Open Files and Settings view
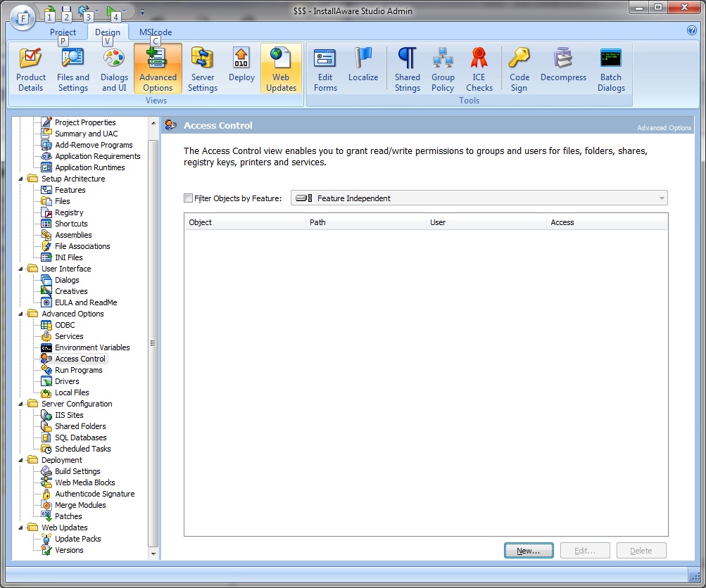Image resolution: width=706 pixels, height=588 pixels. tap(73, 69)
